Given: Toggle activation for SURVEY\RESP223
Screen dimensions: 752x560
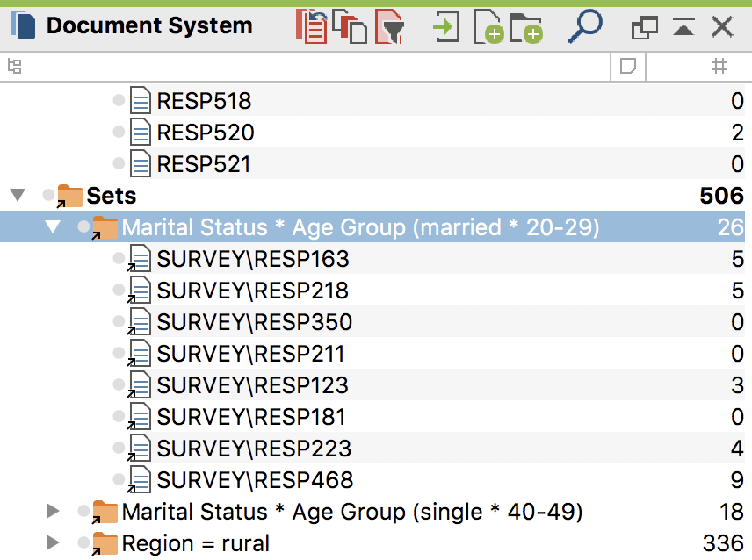Looking at the screenshot, I should [x=119, y=448].
